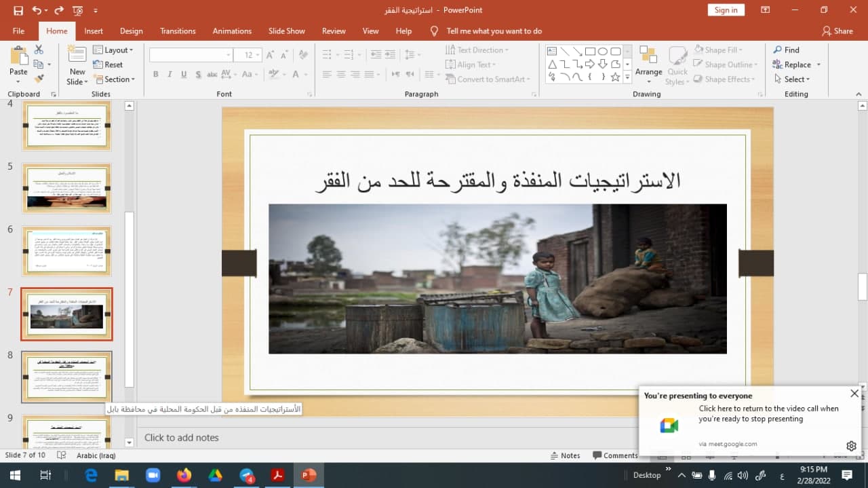
Task: Open the Section dropdown
Action: click(x=114, y=79)
